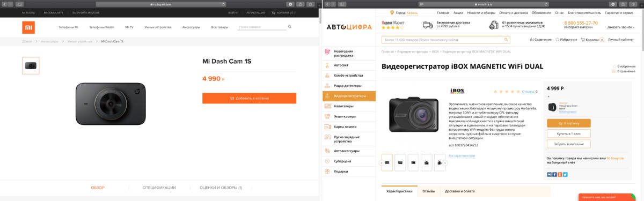Screen dimensions: 644x201
Task: Share product on Facebook icon
Action: tap(554, 174)
